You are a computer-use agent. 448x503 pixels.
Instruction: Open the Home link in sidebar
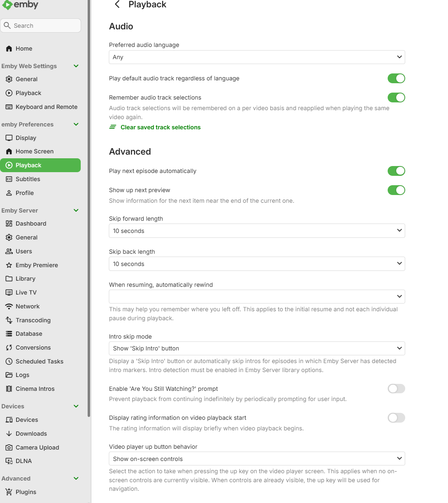pos(24,49)
